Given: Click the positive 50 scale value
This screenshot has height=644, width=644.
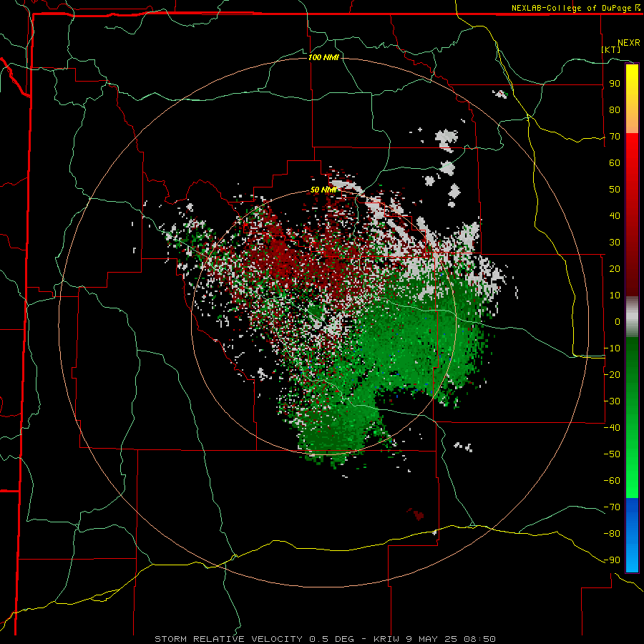Looking at the screenshot, I should coord(615,190).
